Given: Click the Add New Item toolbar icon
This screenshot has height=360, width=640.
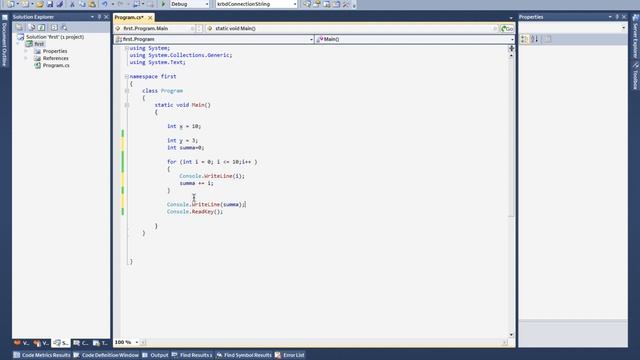Looking at the screenshot, I should 25,4.
